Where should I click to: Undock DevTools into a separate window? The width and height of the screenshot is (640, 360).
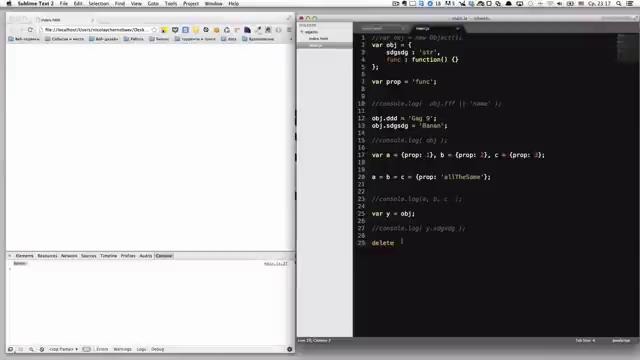11,349
